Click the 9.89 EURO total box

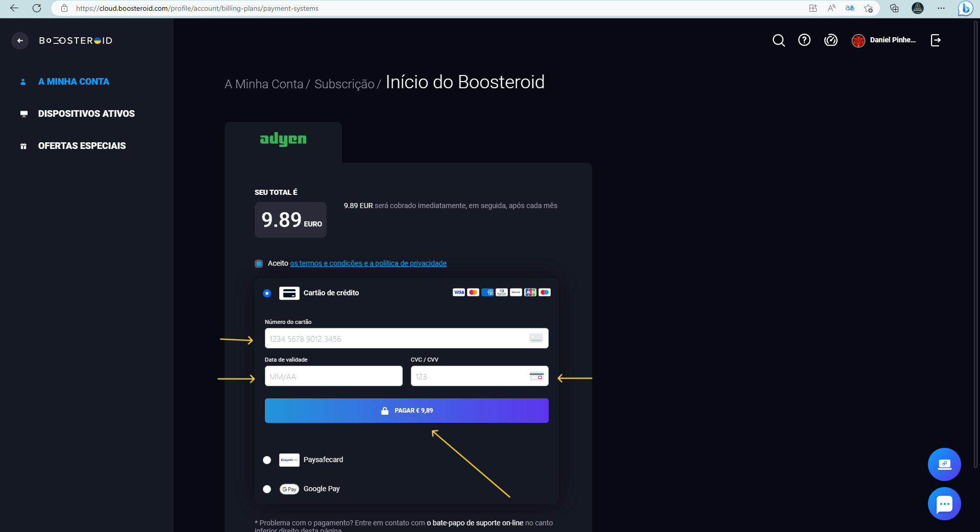click(x=290, y=220)
